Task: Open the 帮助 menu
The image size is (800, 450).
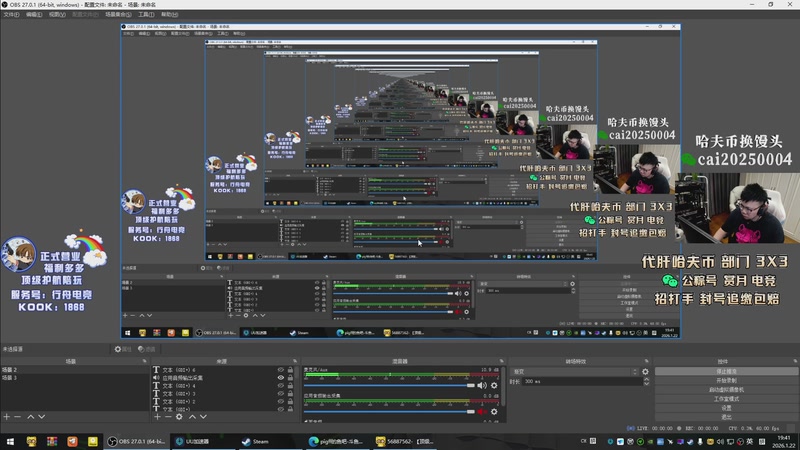Action: click(169, 14)
